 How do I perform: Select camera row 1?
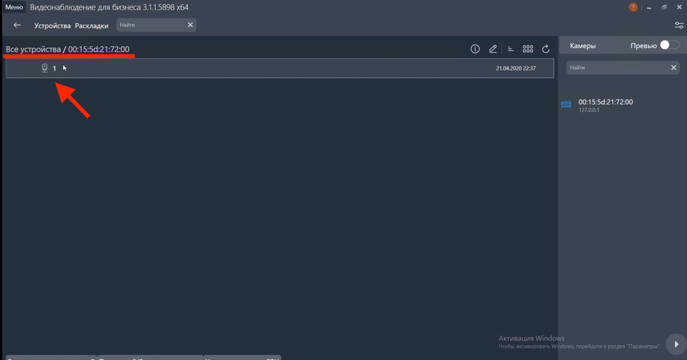coord(280,68)
